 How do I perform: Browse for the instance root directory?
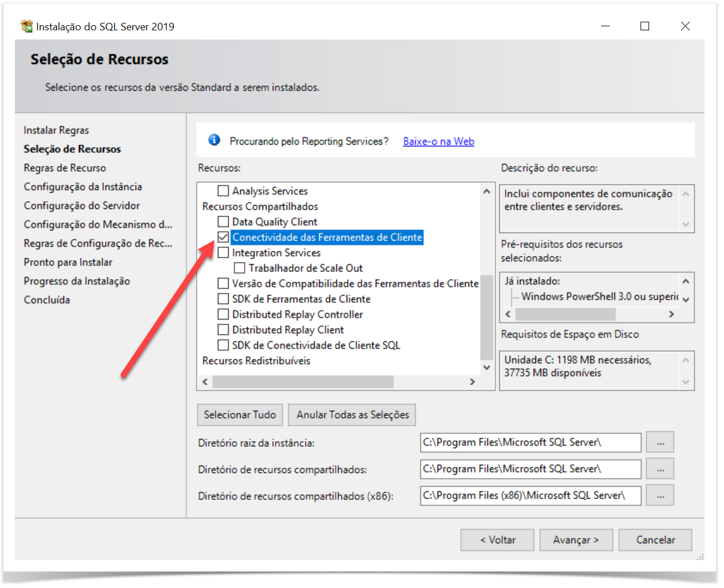click(660, 442)
